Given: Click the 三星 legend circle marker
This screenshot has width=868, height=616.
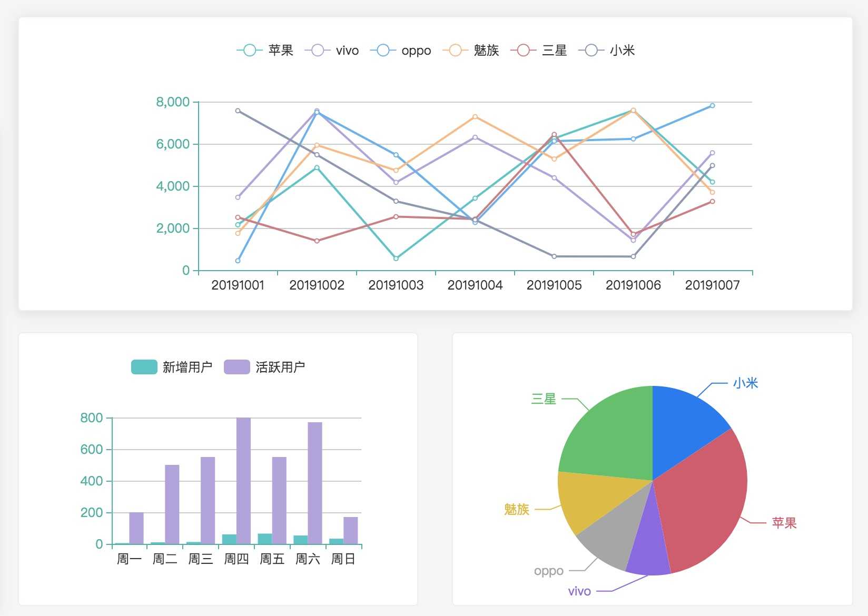Looking at the screenshot, I should pyautogui.click(x=524, y=51).
